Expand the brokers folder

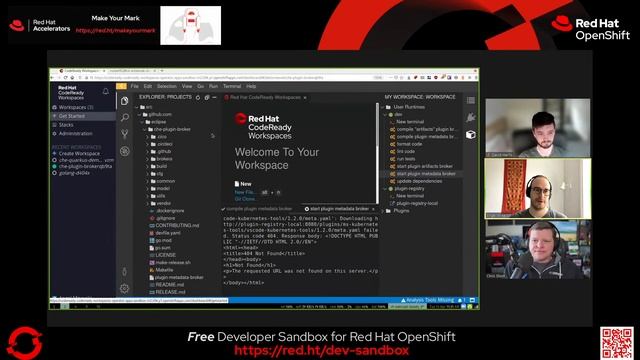[x=164, y=159]
